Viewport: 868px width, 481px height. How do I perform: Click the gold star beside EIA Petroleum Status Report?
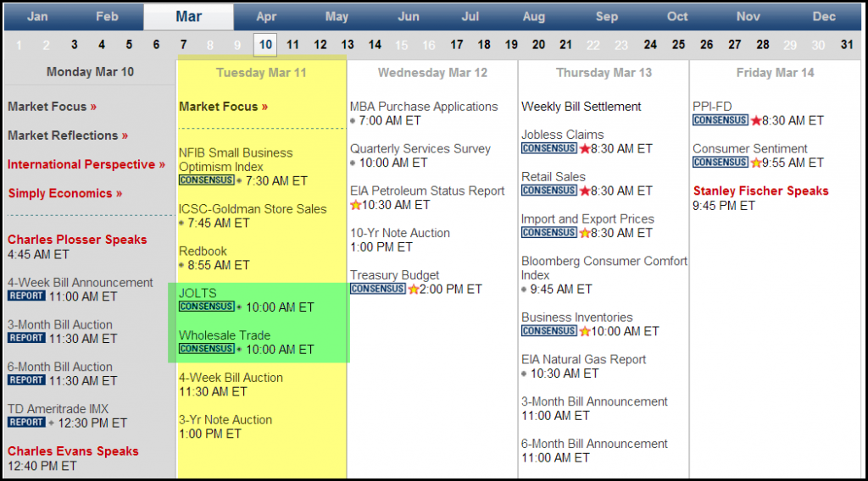[x=355, y=205]
